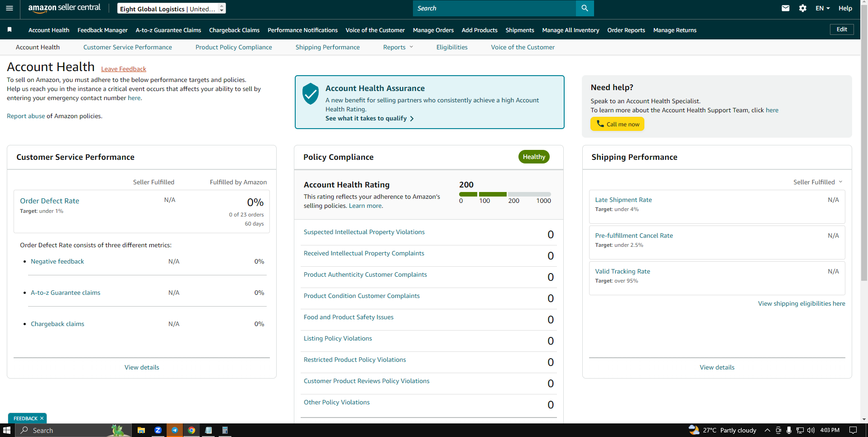The width and height of the screenshot is (868, 437).
Task: Open Telegram from the taskbar
Action: 175,430
